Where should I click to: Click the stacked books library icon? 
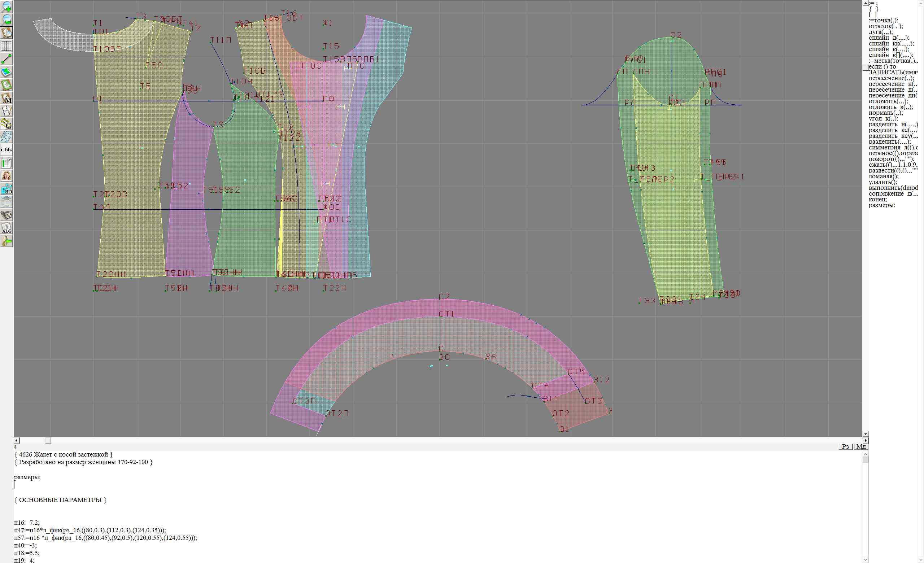coord(6,214)
